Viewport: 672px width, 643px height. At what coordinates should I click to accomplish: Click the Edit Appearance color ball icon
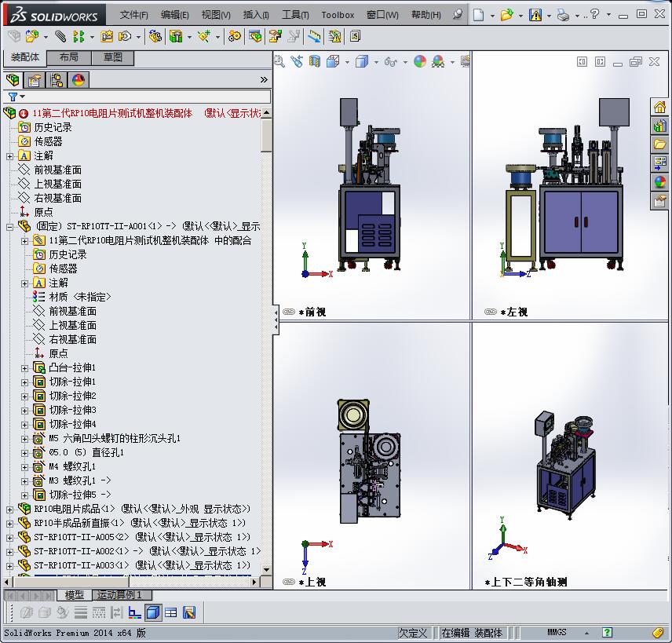[x=420, y=62]
